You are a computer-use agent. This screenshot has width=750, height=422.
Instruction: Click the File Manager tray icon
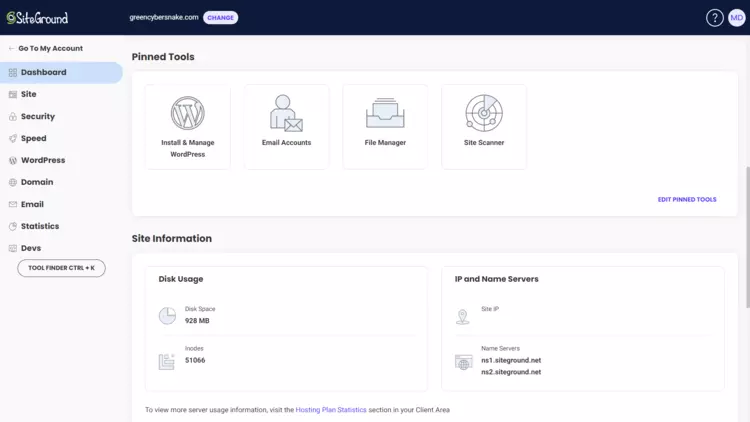pyautogui.click(x=385, y=113)
